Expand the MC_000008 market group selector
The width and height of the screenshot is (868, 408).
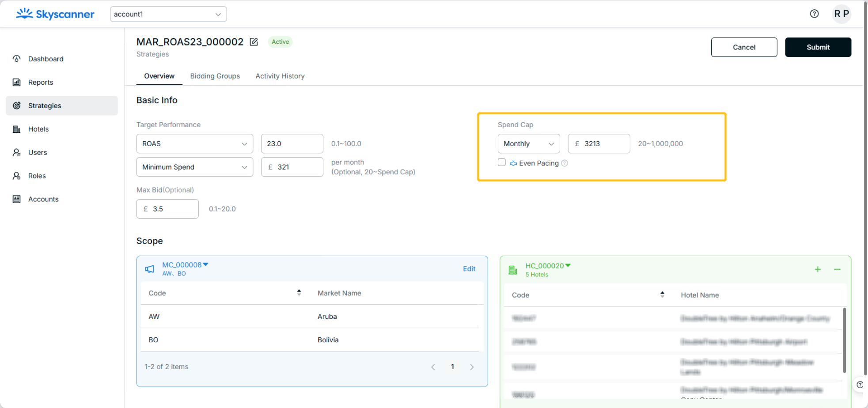[x=185, y=265]
